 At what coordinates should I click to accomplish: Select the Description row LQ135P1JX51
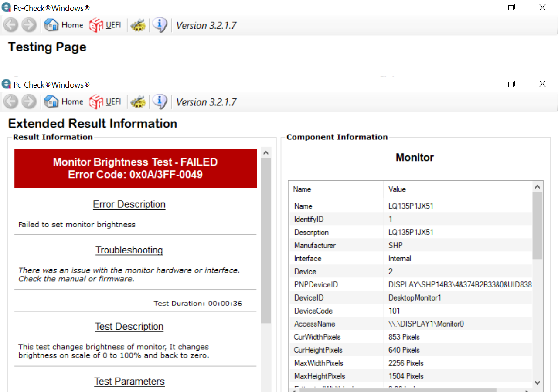click(x=410, y=232)
